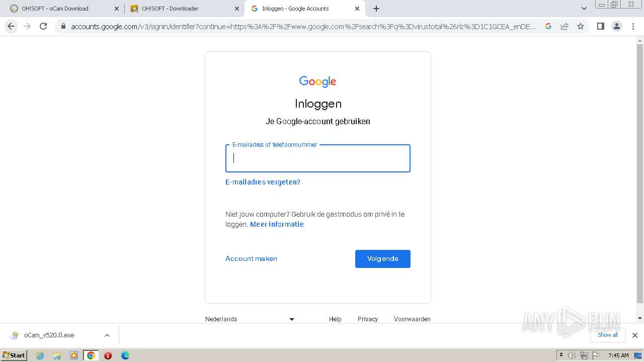The width and height of the screenshot is (644, 362).
Task: Open Microsoft Edge from the taskbar
Action: 125,355
